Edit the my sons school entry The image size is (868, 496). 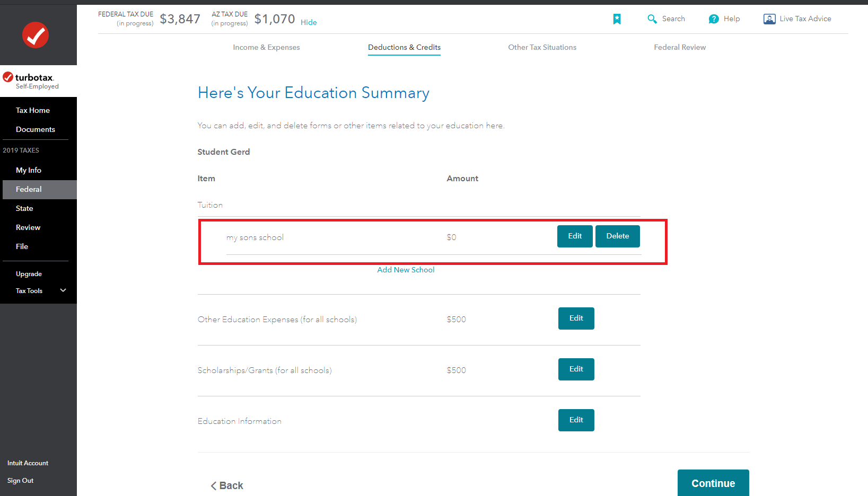(575, 236)
